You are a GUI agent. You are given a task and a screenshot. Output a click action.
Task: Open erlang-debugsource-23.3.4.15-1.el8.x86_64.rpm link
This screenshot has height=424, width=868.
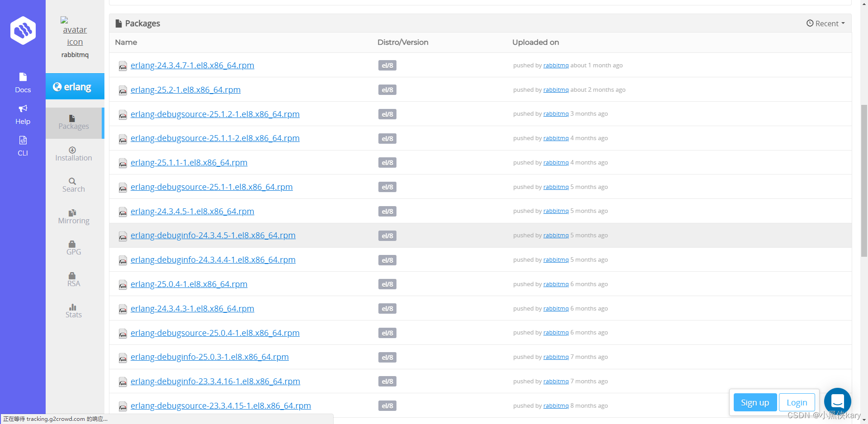coord(221,406)
